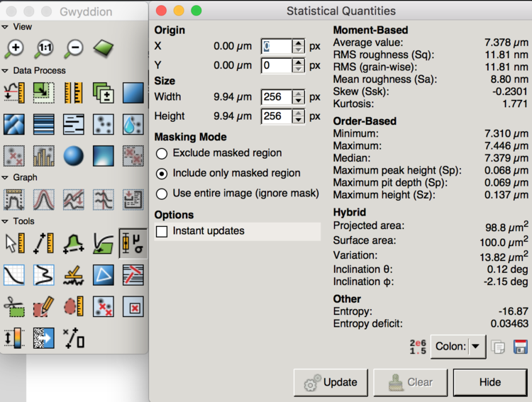Click the Zoom in magnifier icon
The width and height of the screenshot is (532, 402).
pos(14,48)
